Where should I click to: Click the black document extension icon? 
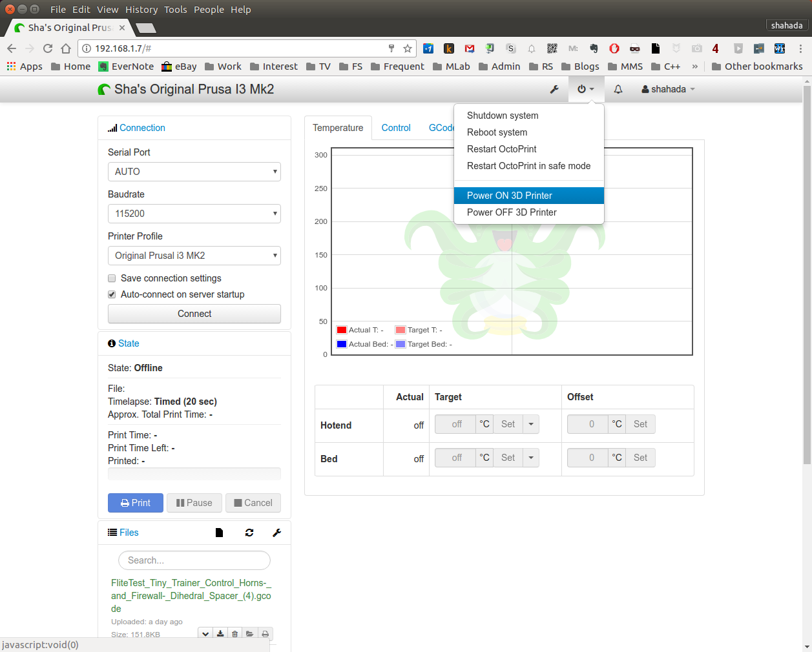[656, 48]
